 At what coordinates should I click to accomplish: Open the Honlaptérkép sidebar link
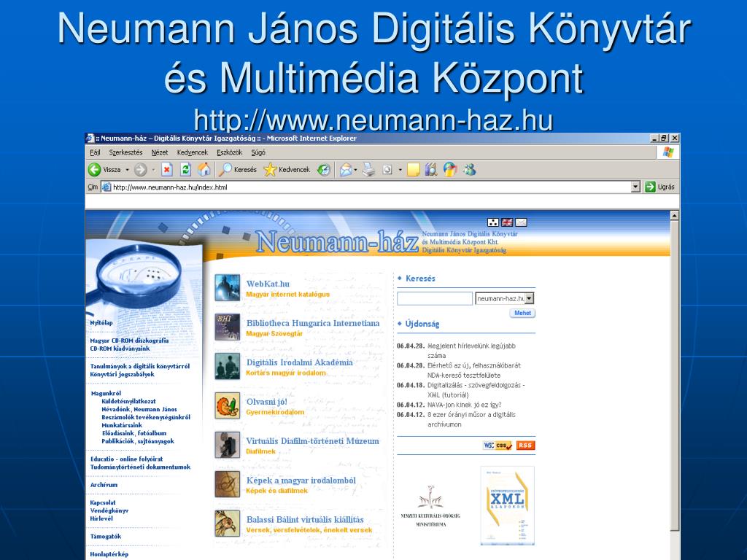[x=109, y=554]
